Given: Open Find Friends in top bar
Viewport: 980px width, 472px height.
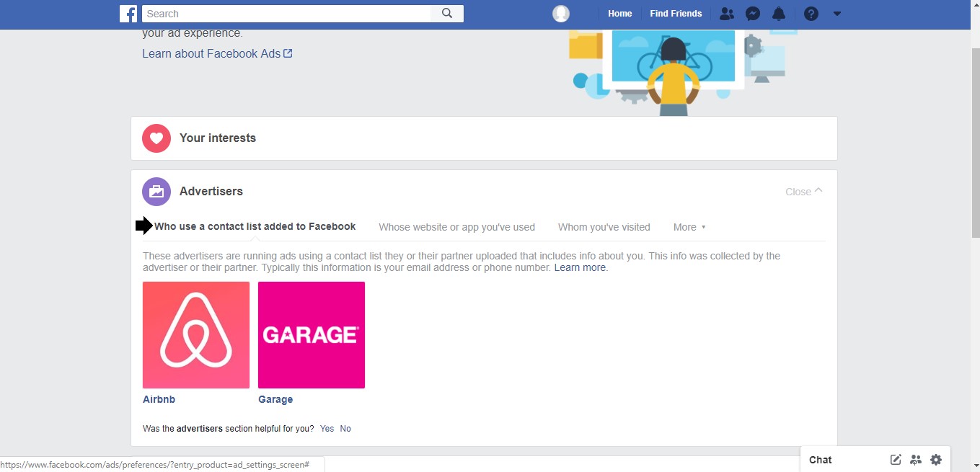Looking at the screenshot, I should pyautogui.click(x=676, y=14).
